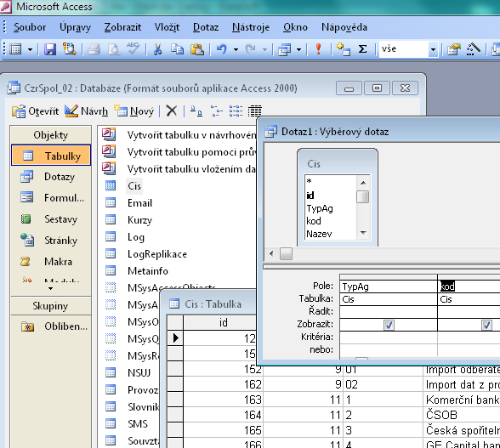Click the Cut scissors icon
This screenshot has height=448, width=500.
tap(158, 49)
